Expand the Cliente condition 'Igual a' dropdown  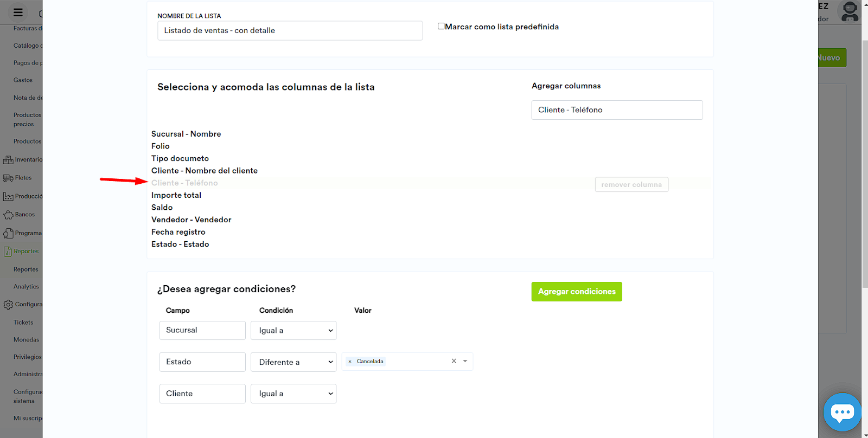click(293, 394)
